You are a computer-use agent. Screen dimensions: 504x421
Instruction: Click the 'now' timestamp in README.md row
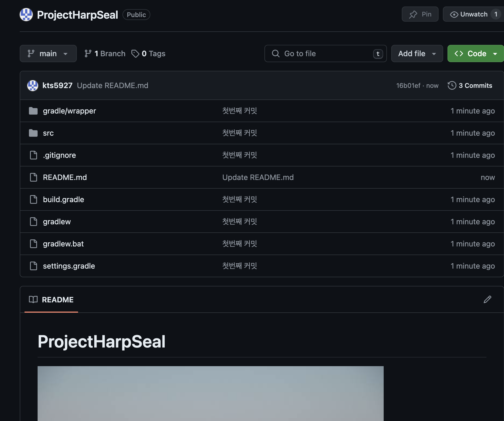[488, 177]
